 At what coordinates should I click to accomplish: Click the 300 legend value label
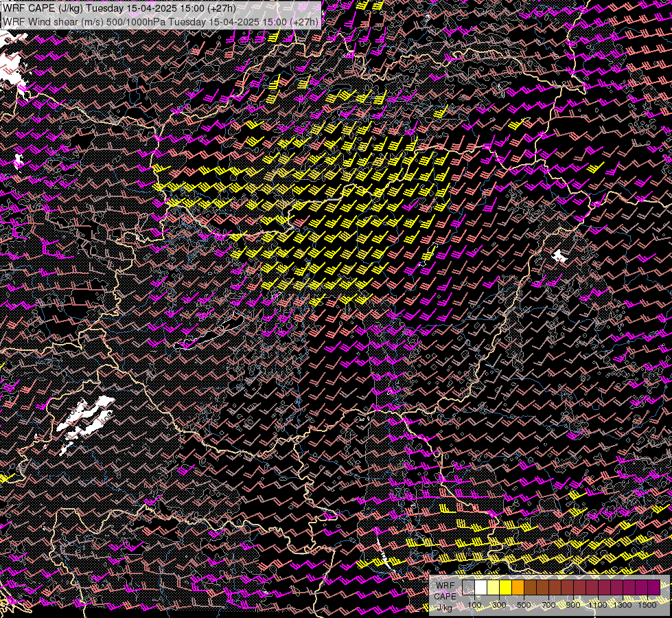499,605
